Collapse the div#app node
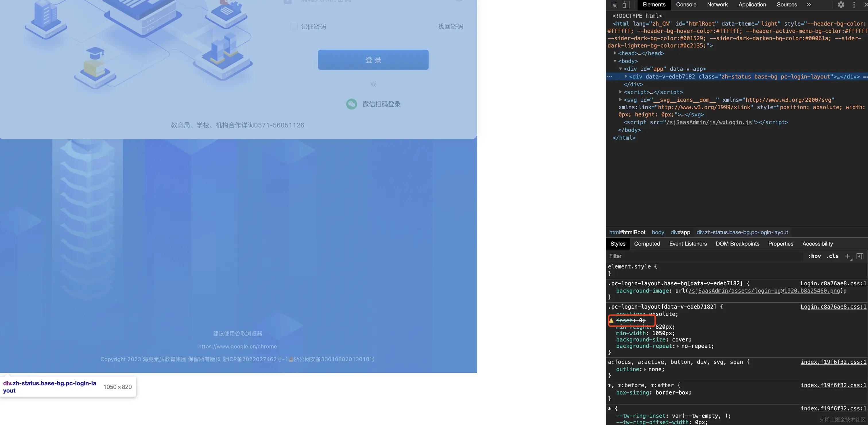 point(620,69)
